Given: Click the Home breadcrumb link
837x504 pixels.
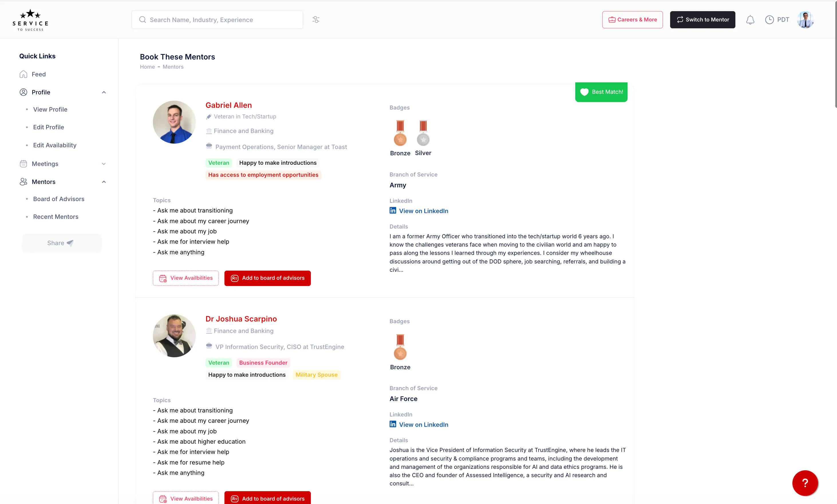Looking at the screenshot, I should [147, 67].
